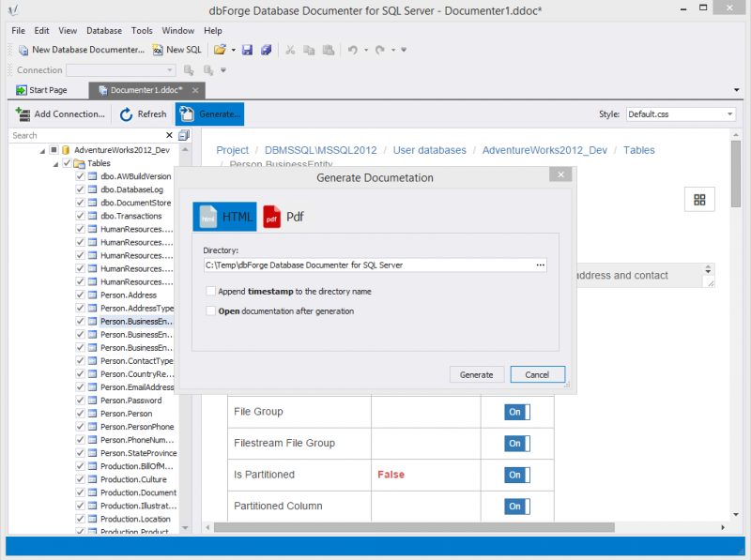Clear the search box with X icon
The width and height of the screenshot is (751, 560).
click(169, 135)
